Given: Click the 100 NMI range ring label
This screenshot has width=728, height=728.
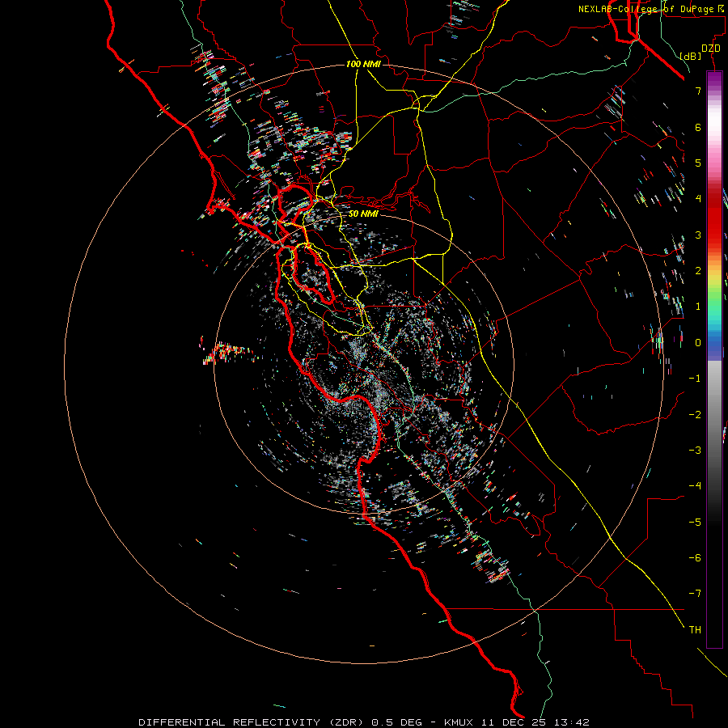Looking at the screenshot, I should (x=363, y=64).
